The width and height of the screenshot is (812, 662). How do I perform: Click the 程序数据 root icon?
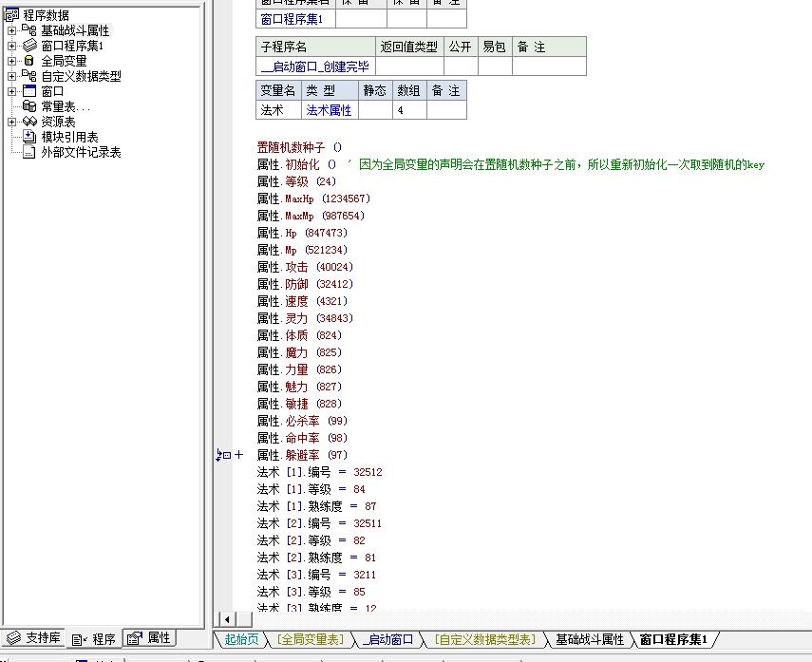pos(10,15)
